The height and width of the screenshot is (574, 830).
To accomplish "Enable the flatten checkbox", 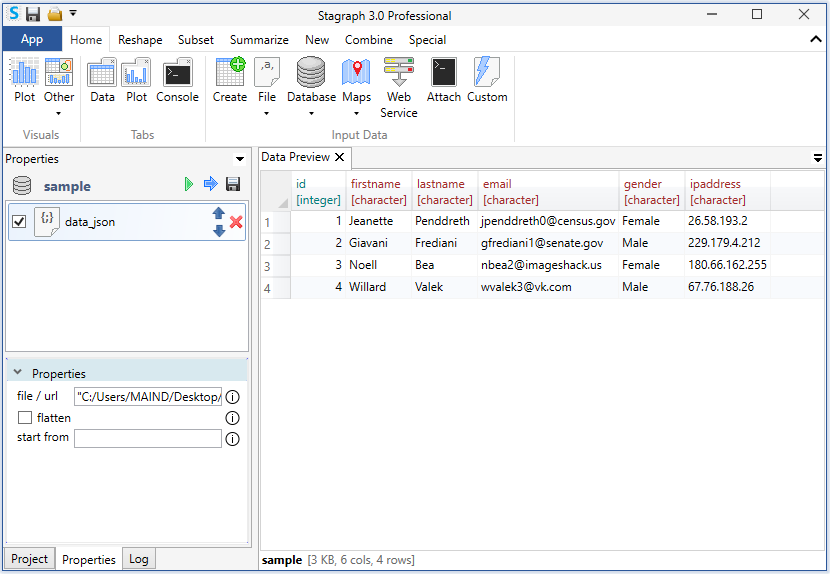I will [25, 418].
